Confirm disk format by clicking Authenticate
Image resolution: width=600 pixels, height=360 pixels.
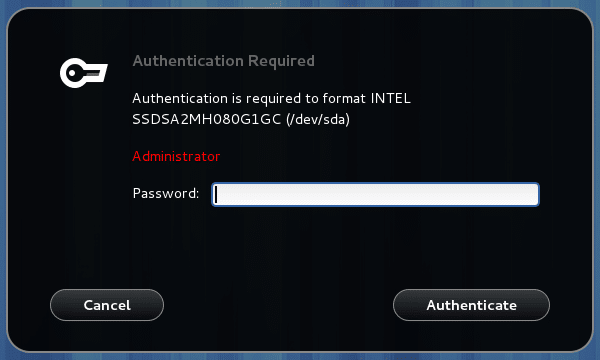(471, 305)
